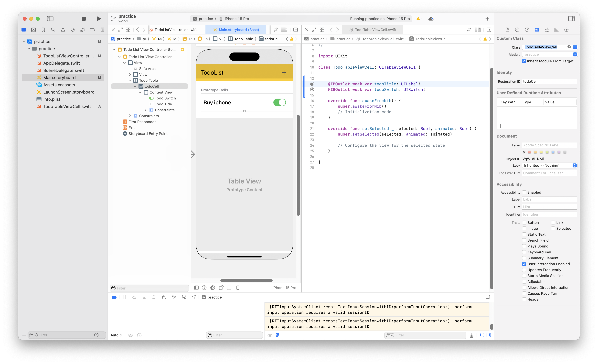
Task: Open the Class combo box arrow
Action: point(575,47)
